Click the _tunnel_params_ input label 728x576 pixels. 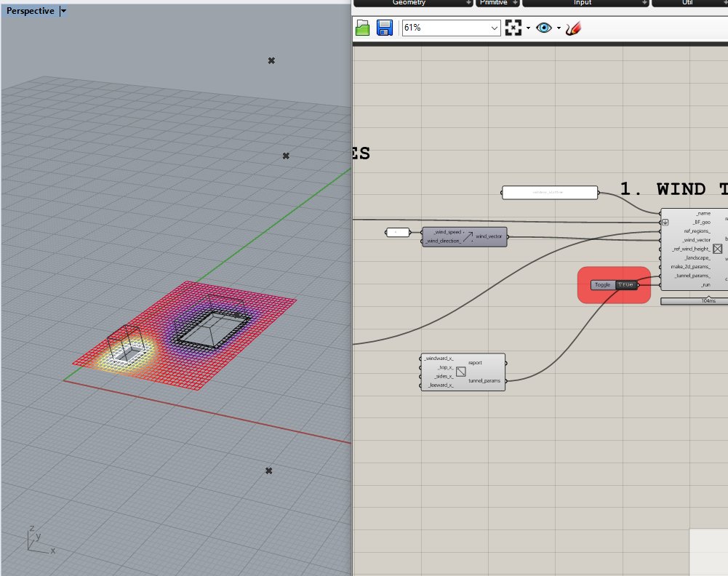tap(692, 276)
